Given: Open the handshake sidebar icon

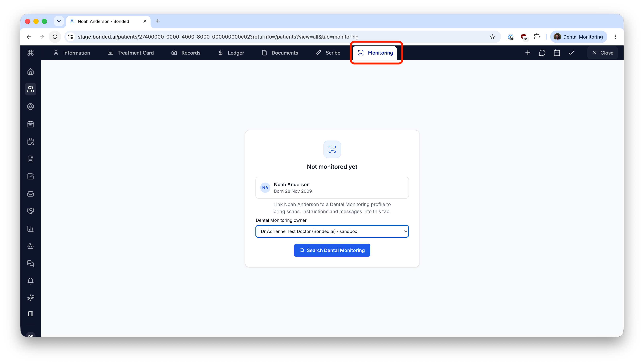Looking at the screenshot, I should [31, 211].
